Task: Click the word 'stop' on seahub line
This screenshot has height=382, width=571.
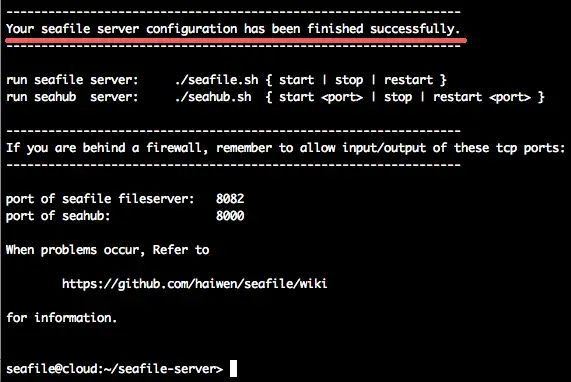Action: [x=398, y=97]
